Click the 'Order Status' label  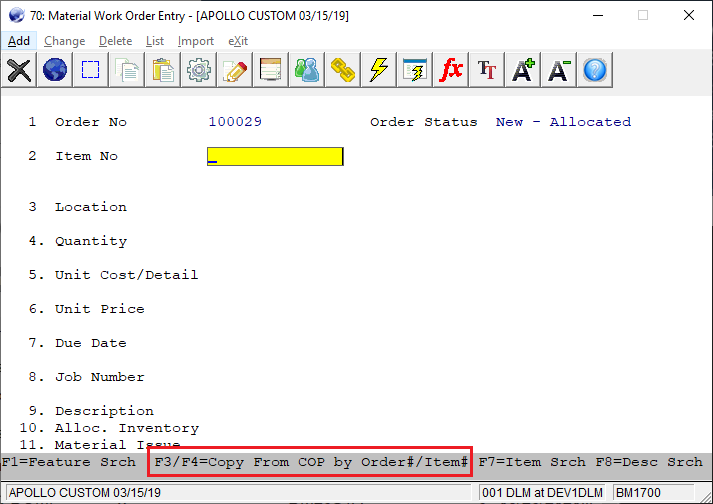click(x=424, y=122)
